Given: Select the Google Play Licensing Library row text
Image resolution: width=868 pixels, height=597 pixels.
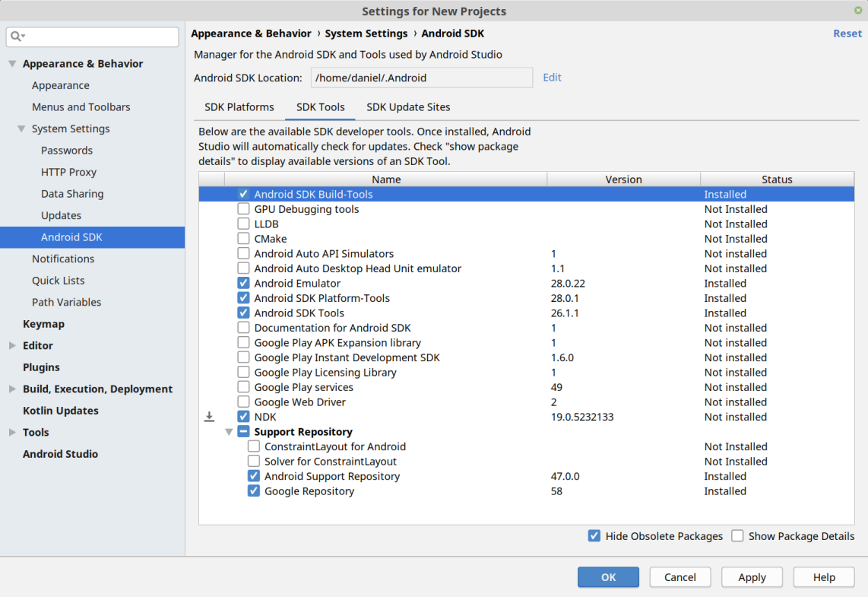Looking at the screenshot, I should 325,372.
